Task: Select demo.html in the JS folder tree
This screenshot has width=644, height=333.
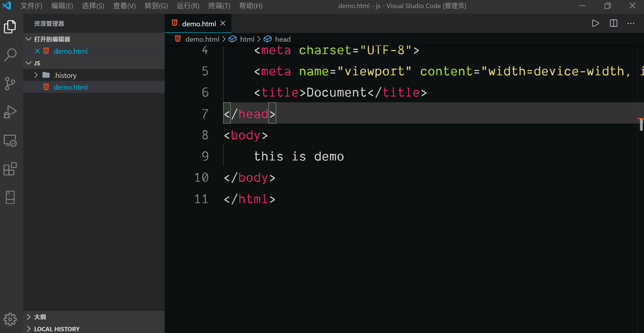Action: click(x=71, y=87)
